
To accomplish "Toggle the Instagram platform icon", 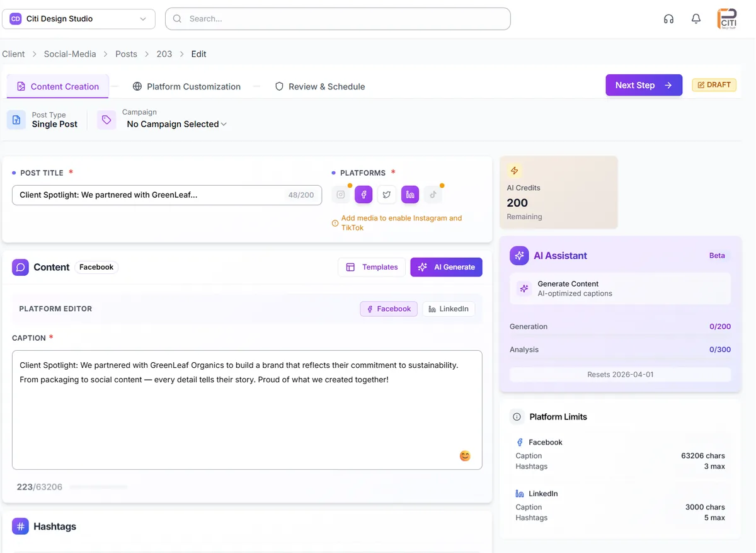I will (x=340, y=195).
